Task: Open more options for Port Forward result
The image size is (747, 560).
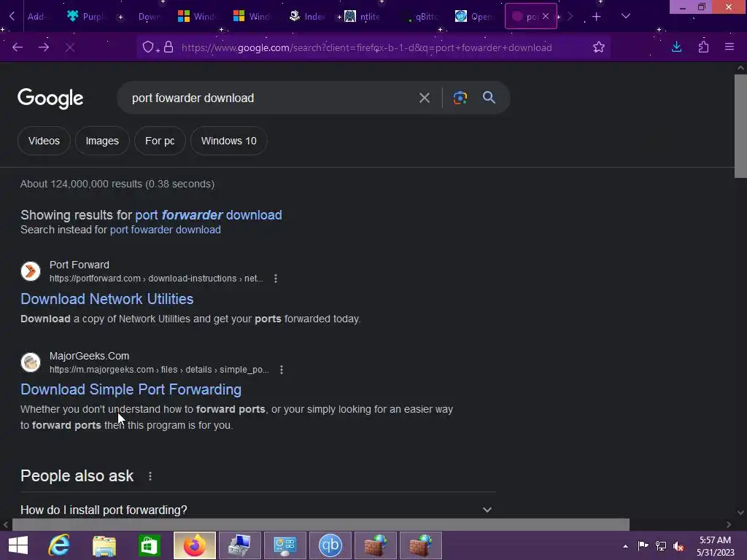Action: tap(276, 279)
